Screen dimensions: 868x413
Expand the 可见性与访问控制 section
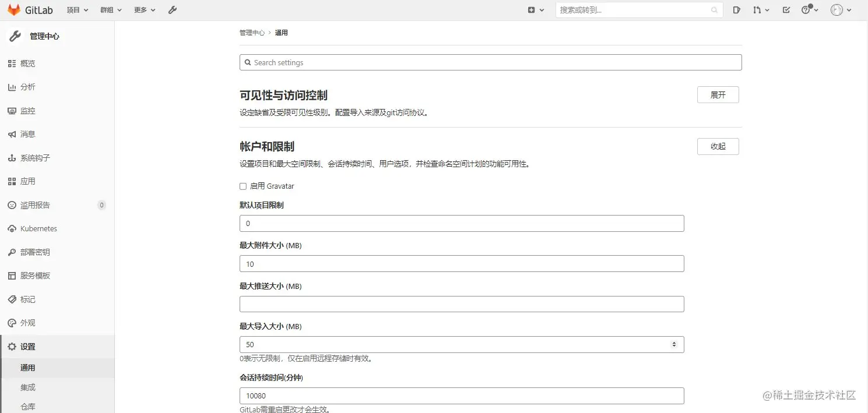[718, 94]
